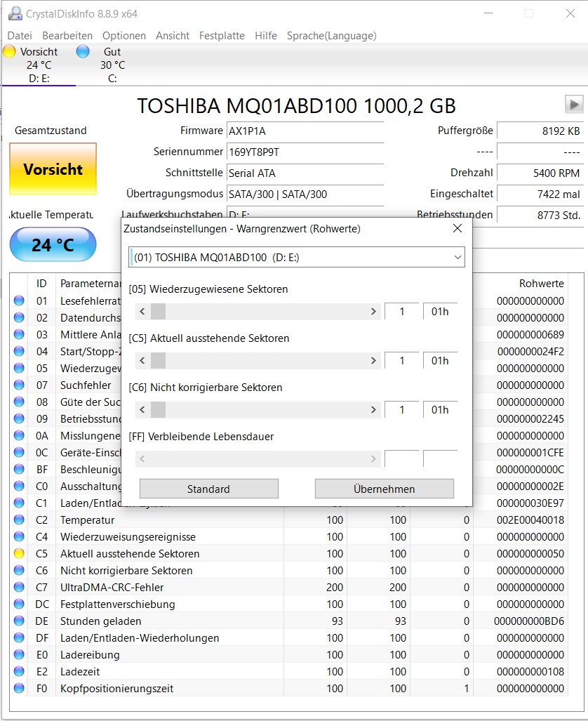The height and width of the screenshot is (721, 588).
Task: Click decimal value field for Nicht korrigierbare Sektoren
Action: point(402,410)
